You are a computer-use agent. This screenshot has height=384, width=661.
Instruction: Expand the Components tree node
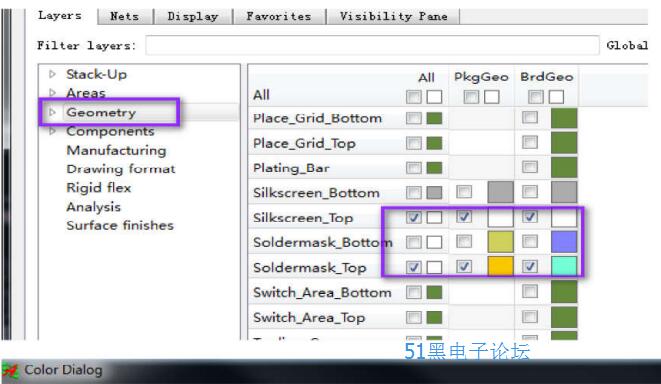click(52, 131)
